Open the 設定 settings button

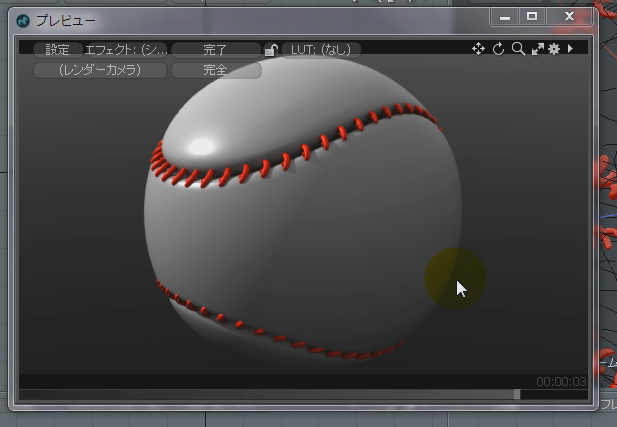tap(57, 49)
